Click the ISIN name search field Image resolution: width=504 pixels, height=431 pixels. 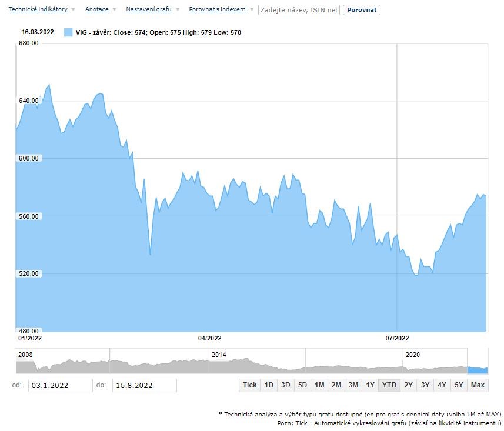click(x=299, y=10)
